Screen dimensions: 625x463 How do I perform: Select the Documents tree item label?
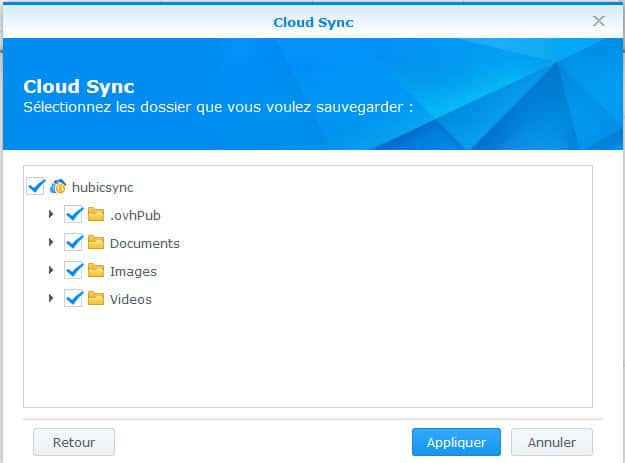pyautogui.click(x=145, y=243)
